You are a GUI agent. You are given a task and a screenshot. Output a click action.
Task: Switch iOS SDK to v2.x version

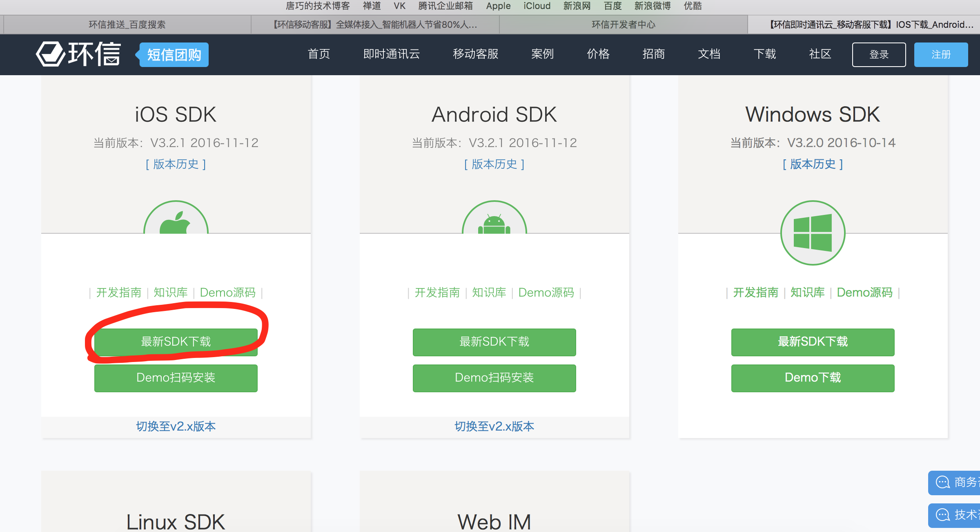[176, 427]
